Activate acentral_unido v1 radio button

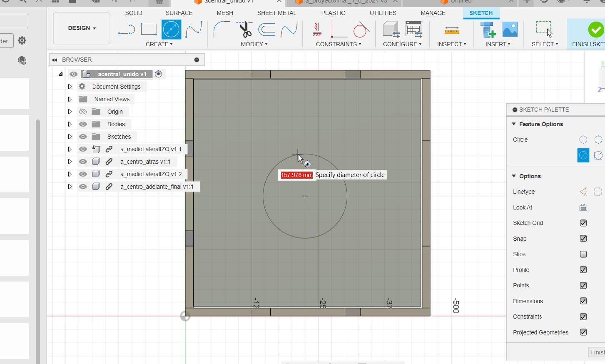click(158, 74)
